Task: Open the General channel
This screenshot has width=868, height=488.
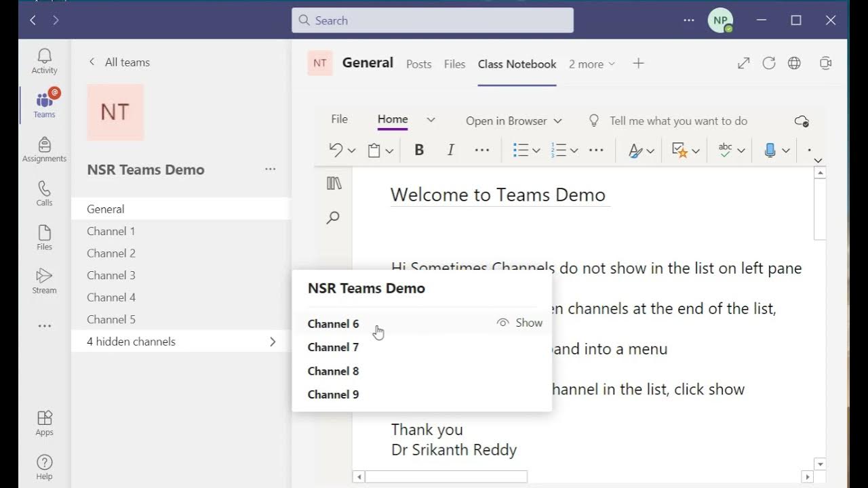Action: click(x=181, y=209)
